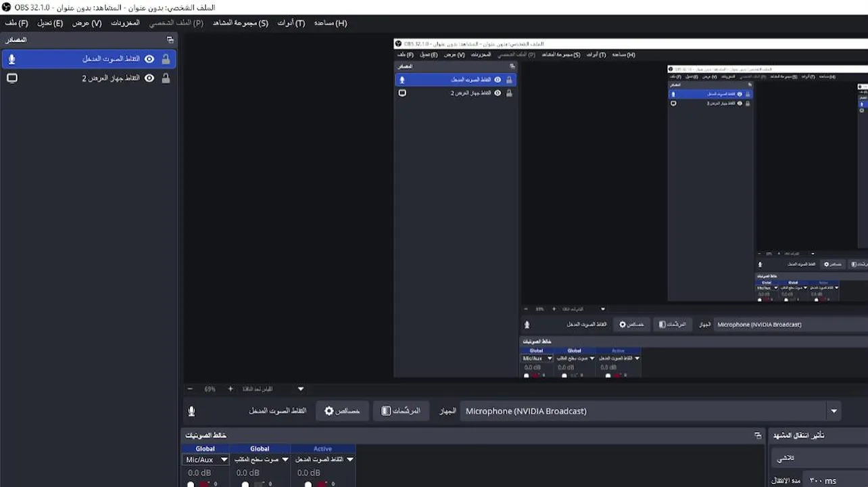Open the أدوات (T) menu

[x=291, y=23]
